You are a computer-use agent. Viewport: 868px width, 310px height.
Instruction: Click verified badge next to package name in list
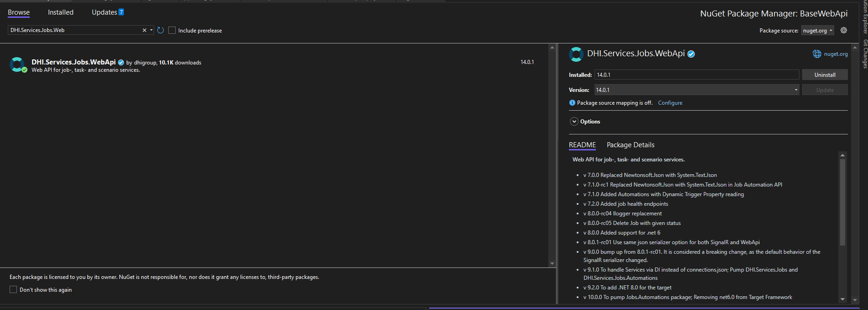(121, 62)
